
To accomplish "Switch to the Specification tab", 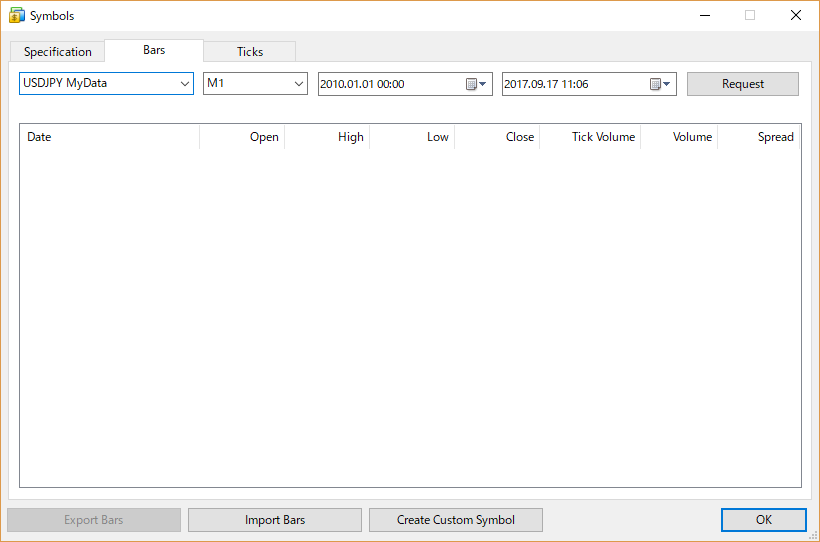I will pos(58,52).
